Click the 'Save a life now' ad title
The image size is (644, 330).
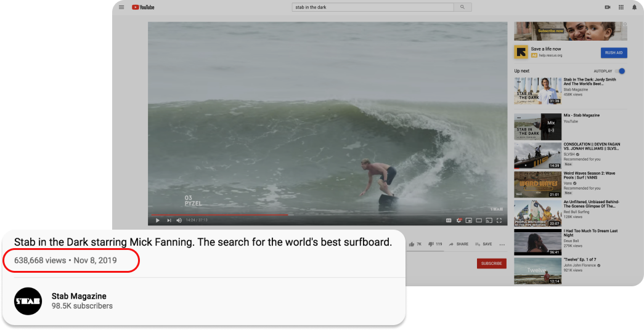click(546, 49)
